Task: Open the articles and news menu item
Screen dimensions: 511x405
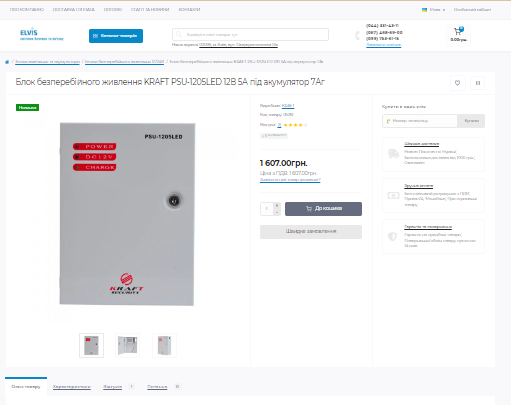Action: (x=150, y=10)
